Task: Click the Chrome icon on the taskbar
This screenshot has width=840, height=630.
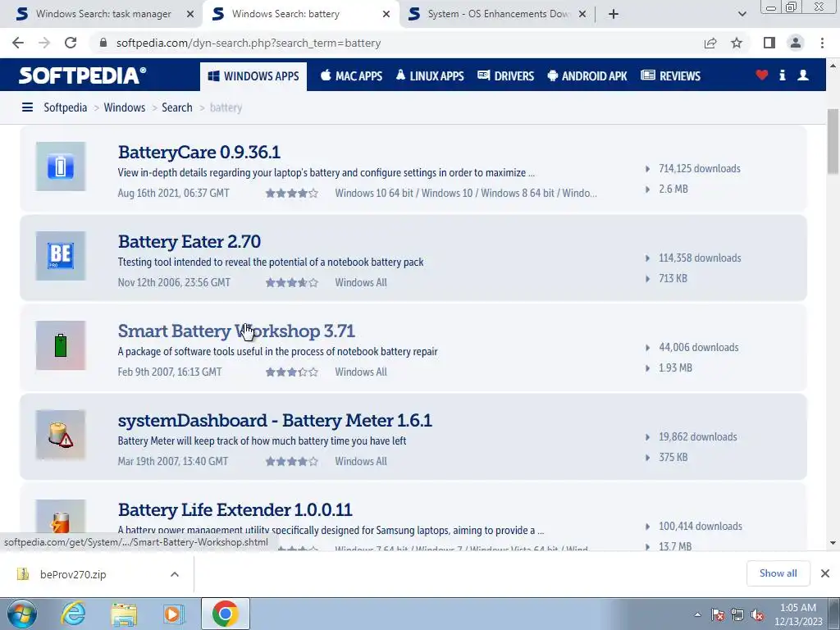Action: pos(225,614)
